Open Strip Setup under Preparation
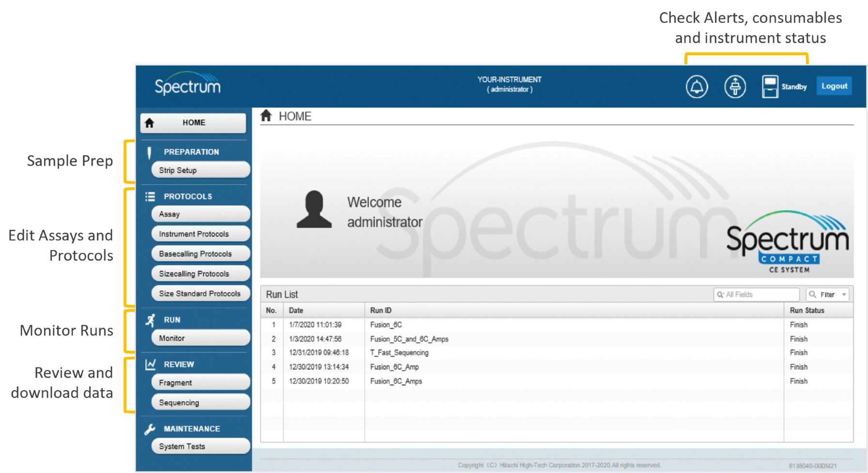 [201, 170]
